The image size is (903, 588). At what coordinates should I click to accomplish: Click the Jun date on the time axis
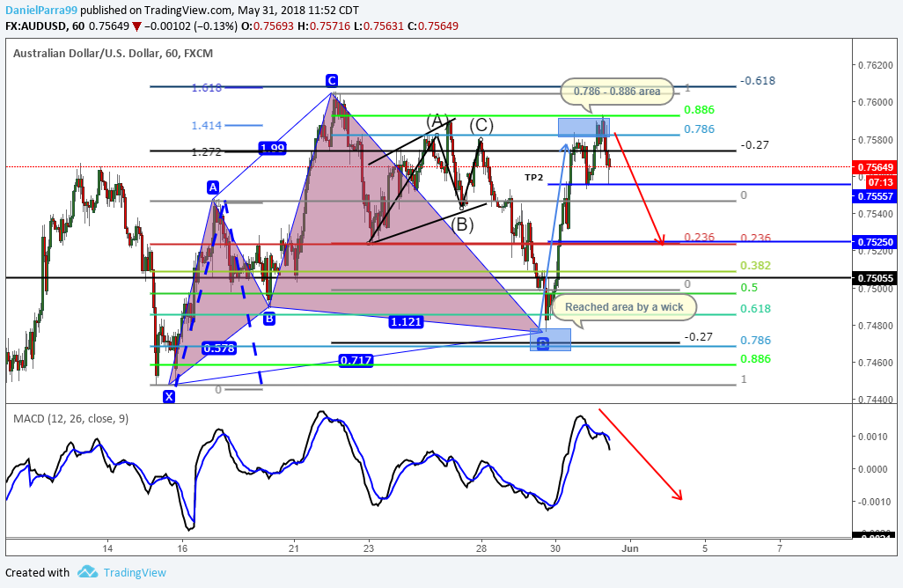pyautogui.click(x=630, y=548)
